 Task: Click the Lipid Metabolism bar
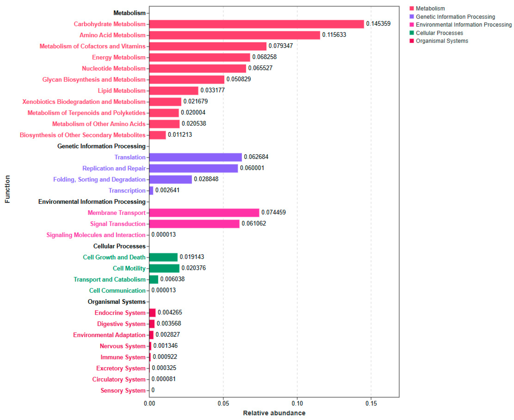pos(174,91)
